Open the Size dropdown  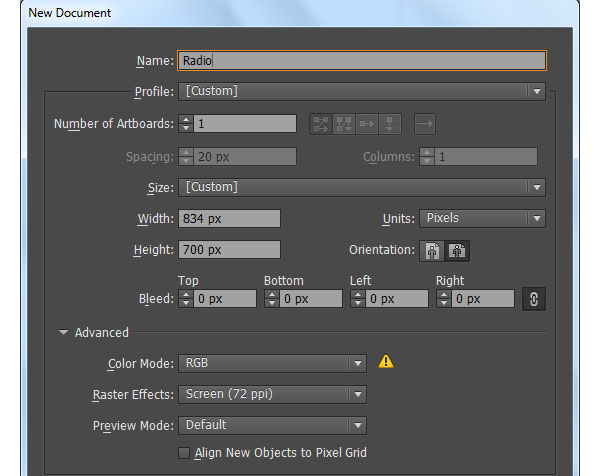362,187
